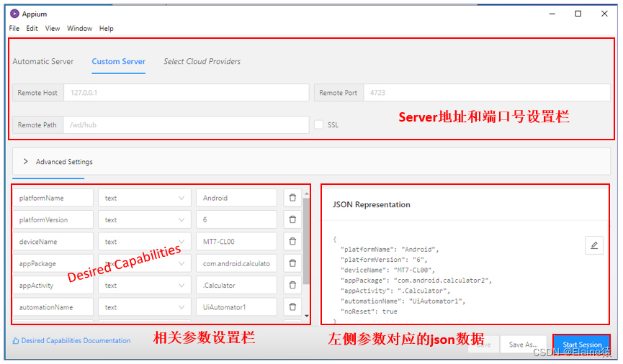
Task: Click the Start Session button
Action: 582,344
